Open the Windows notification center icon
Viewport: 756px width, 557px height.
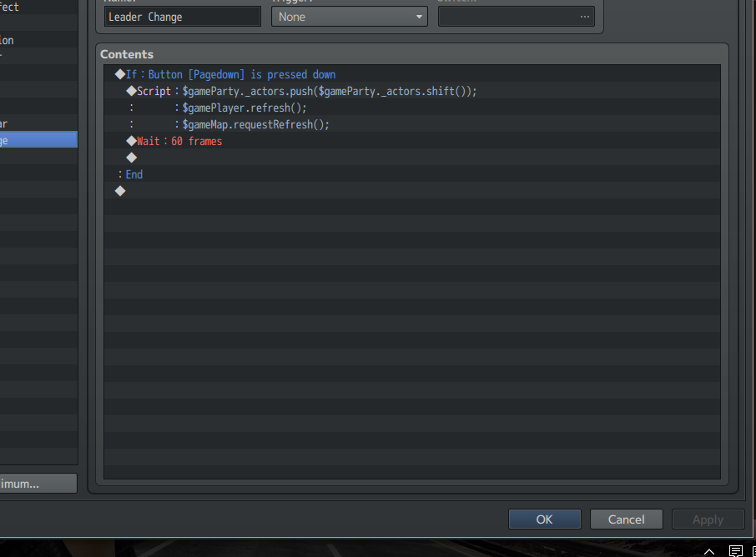736,551
